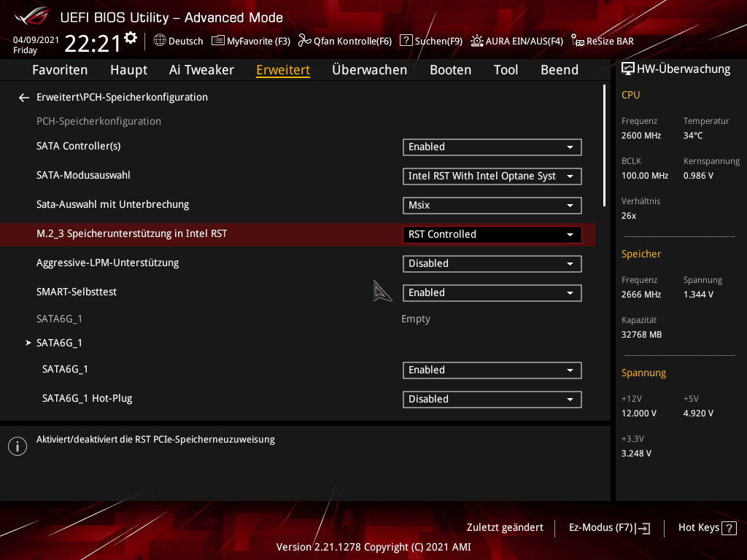Click the 22:21 clock time

[93, 44]
